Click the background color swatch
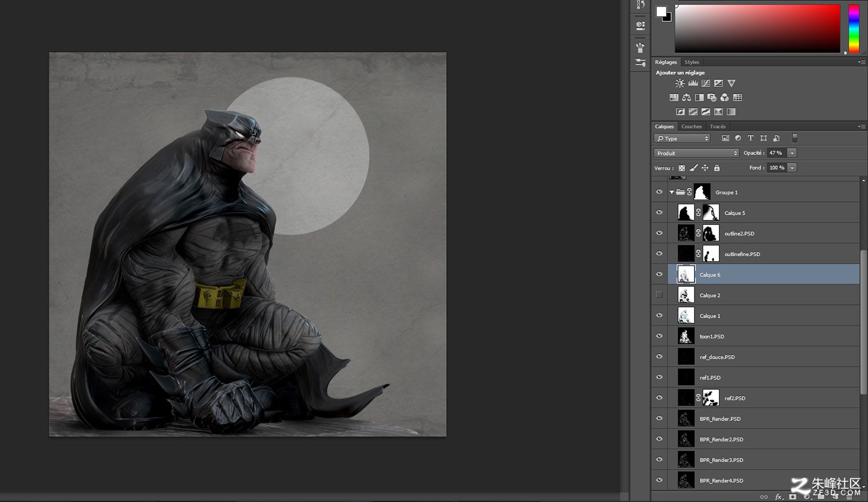Screen dimensions: 868x502 [x=668, y=19]
